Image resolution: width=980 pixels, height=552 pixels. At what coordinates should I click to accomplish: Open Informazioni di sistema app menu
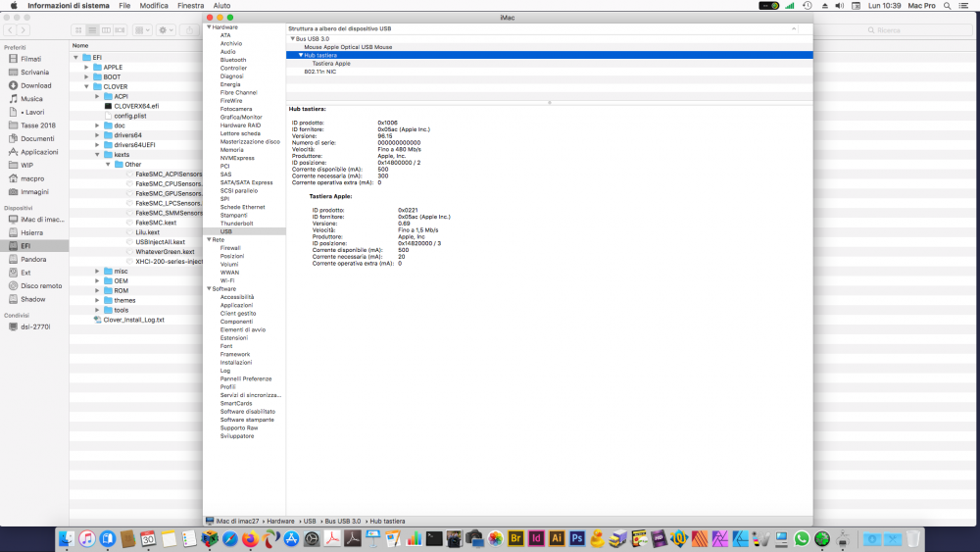(x=69, y=6)
